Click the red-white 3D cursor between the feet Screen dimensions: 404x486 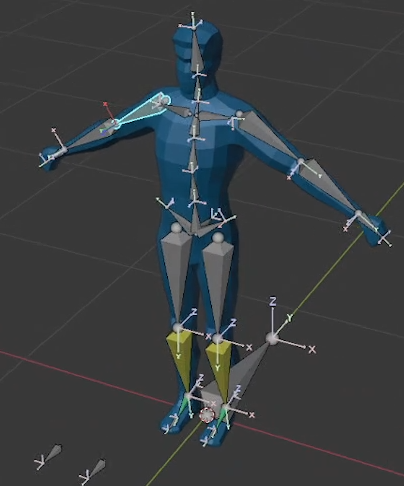[x=207, y=415]
